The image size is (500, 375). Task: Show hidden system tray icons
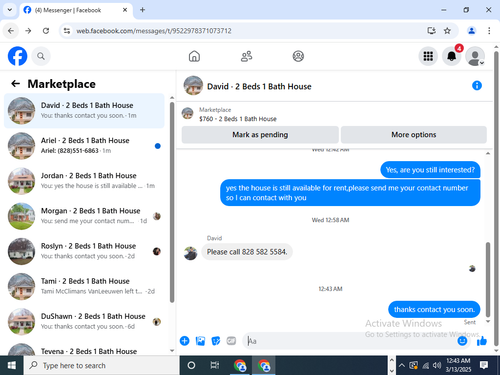(x=402, y=365)
